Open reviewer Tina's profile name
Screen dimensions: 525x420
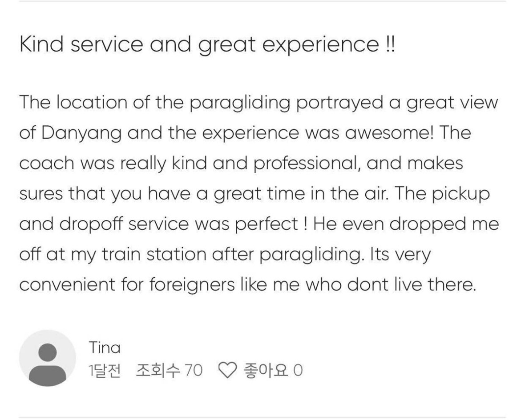coord(105,347)
